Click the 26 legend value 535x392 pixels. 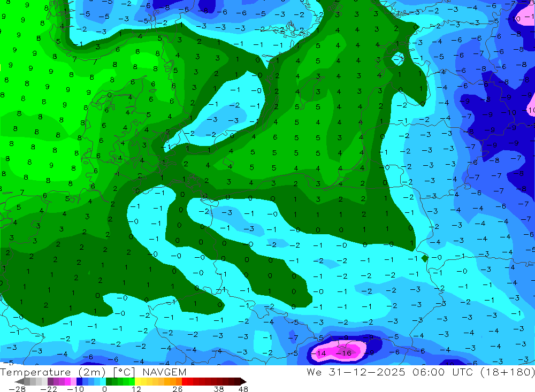tap(178, 389)
